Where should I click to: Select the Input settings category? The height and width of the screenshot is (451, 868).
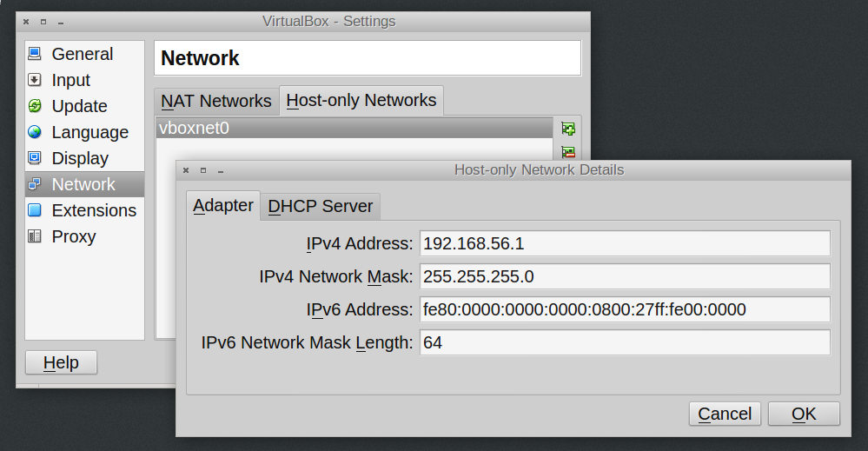[70, 80]
